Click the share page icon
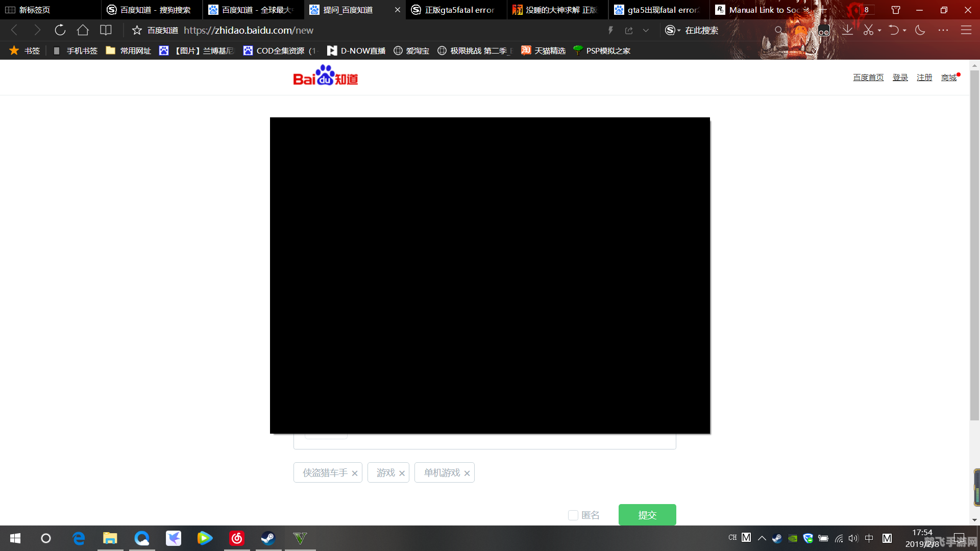This screenshot has height=551, width=980. [x=629, y=31]
